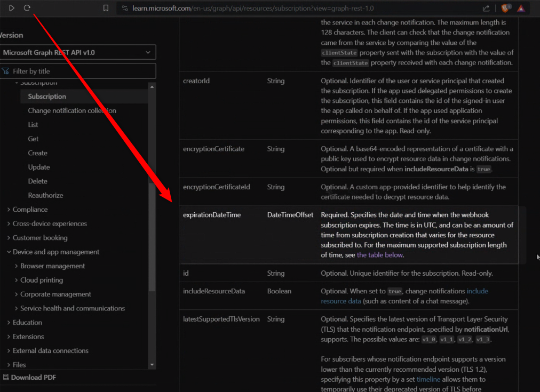This screenshot has width=540, height=392.
Task: Click the creatorId property name
Action: 196,81
